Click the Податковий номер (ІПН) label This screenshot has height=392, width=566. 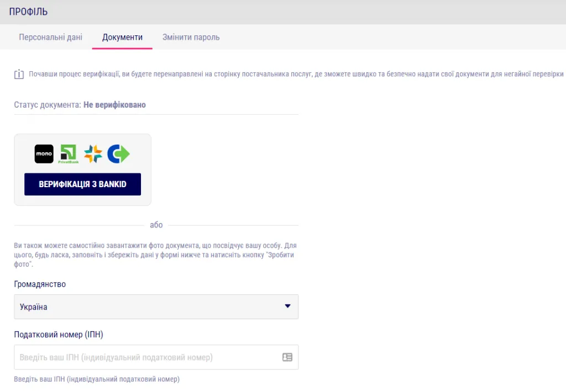click(x=59, y=335)
